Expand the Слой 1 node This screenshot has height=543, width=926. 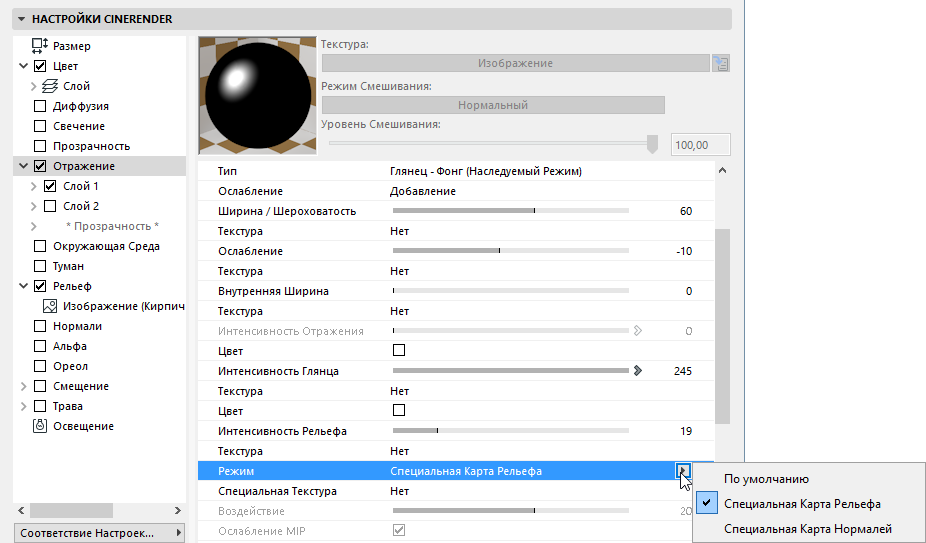coord(34,186)
